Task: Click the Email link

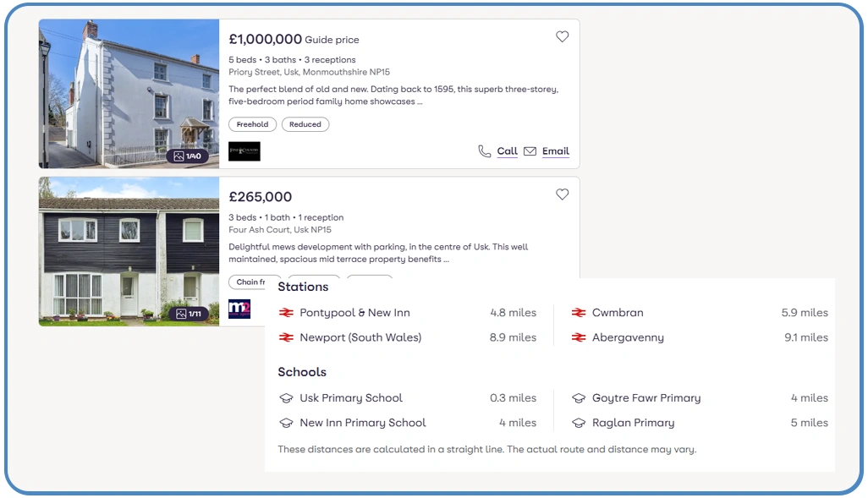Action: 555,151
